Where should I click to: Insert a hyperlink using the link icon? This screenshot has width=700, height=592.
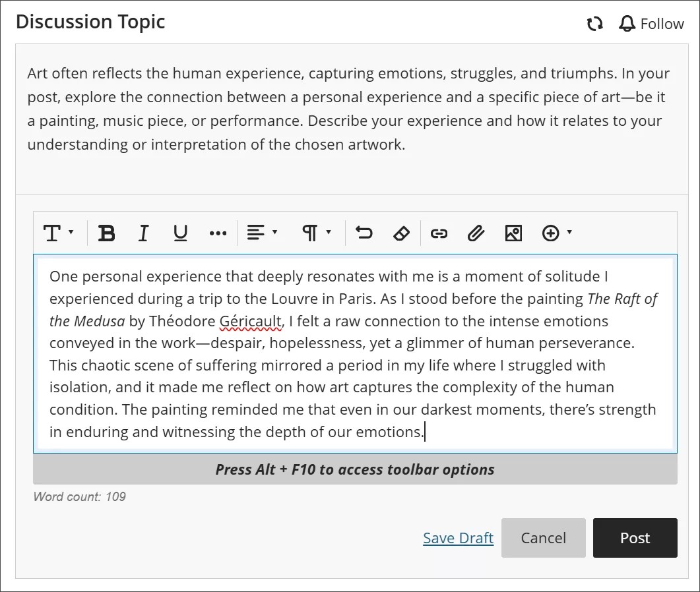click(x=439, y=233)
